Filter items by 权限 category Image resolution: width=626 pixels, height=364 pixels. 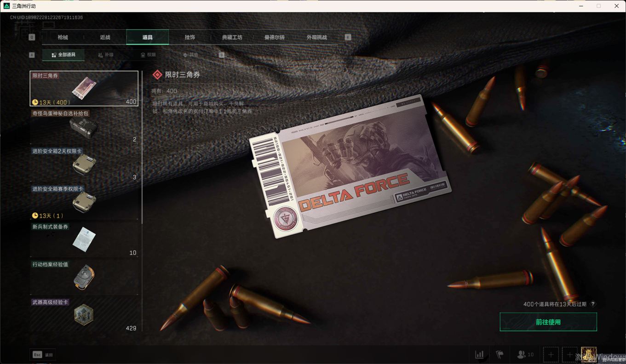click(148, 55)
